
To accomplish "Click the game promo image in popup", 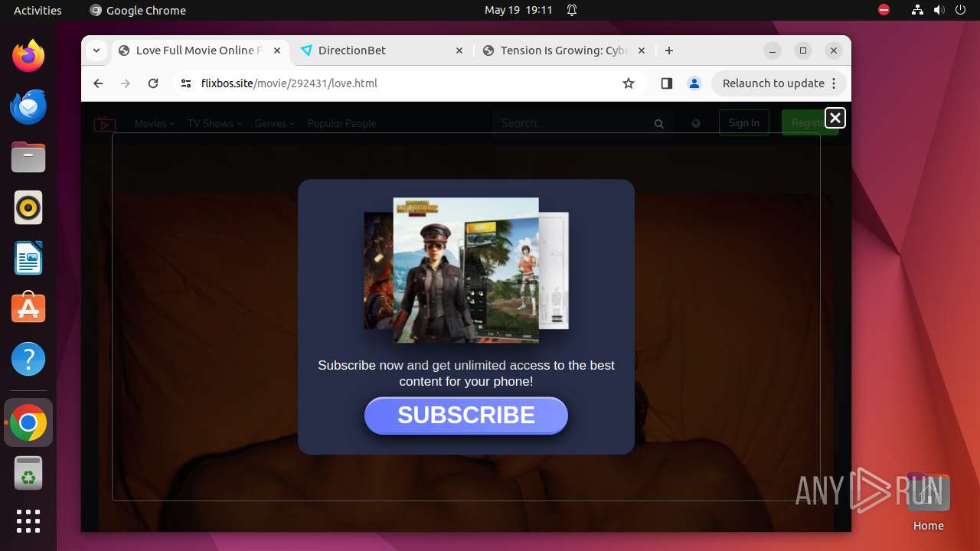I will pyautogui.click(x=466, y=269).
